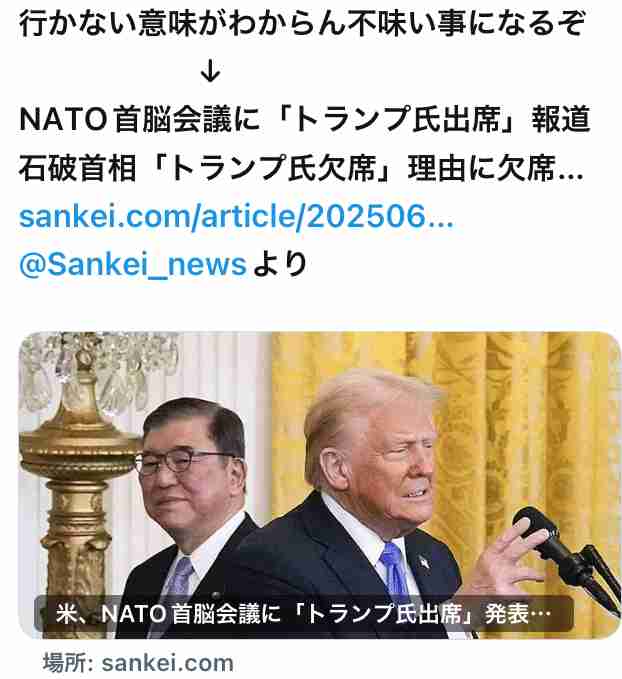622x679 pixels.
Task: Select the NATO首脳会議に headline text line
Action: point(305,120)
